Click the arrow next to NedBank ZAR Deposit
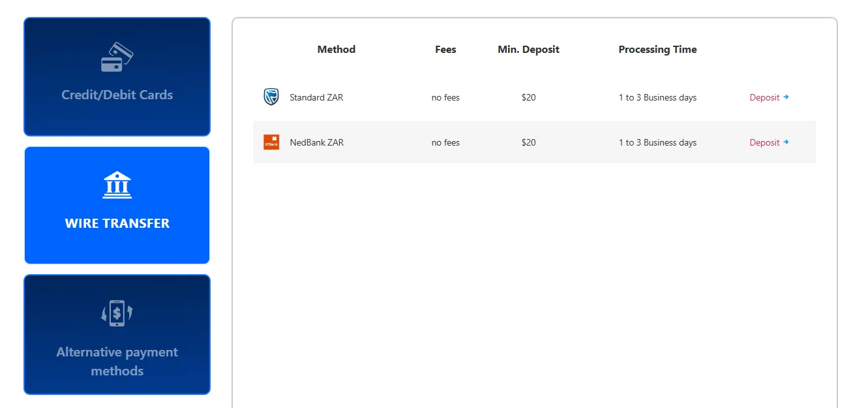The width and height of the screenshot is (868, 408). (786, 142)
